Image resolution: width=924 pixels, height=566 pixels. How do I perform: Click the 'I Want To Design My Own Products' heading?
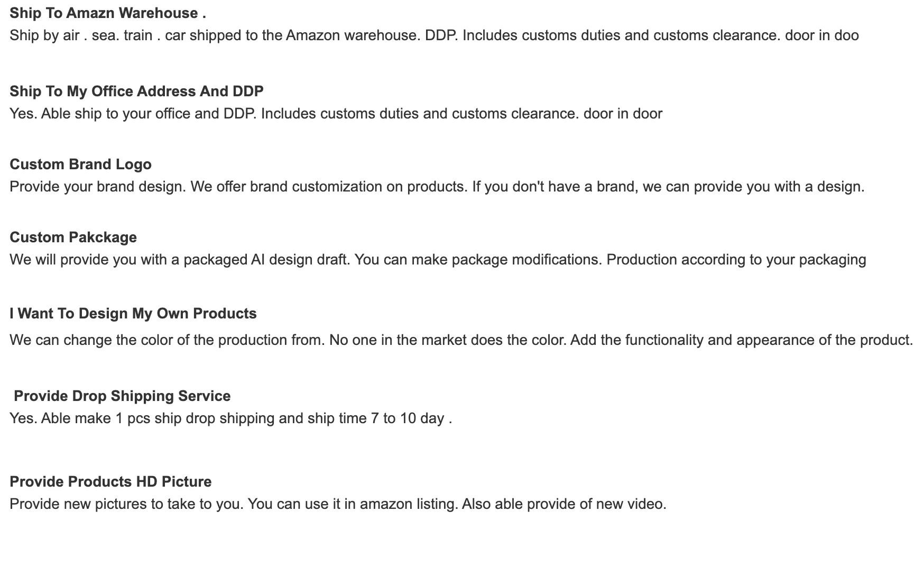[x=133, y=314]
